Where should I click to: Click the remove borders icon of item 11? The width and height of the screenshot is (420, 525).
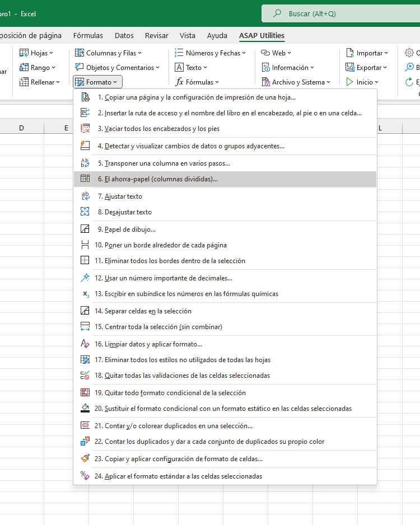85,260
